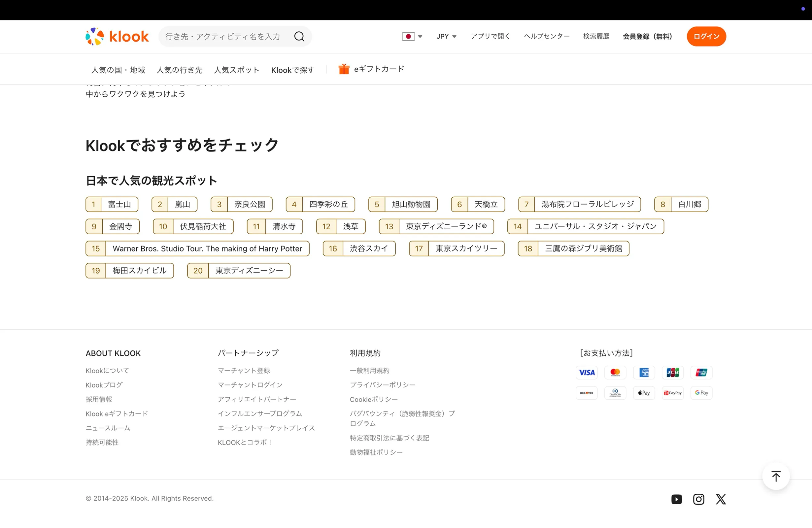Select spot 8 白川郷
The width and height of the screenshot is (812, 528).
681,204
